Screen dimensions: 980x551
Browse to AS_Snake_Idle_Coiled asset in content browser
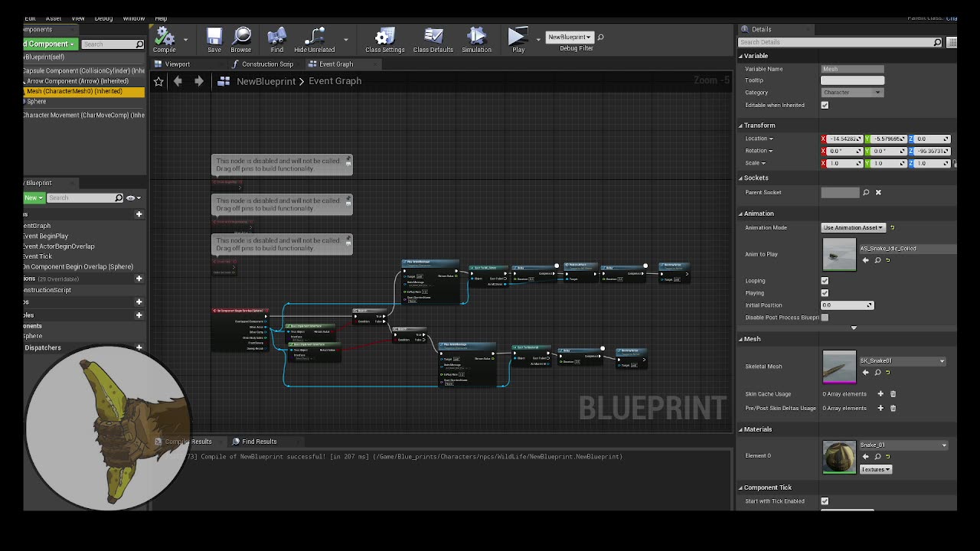(x=878, y=260)
